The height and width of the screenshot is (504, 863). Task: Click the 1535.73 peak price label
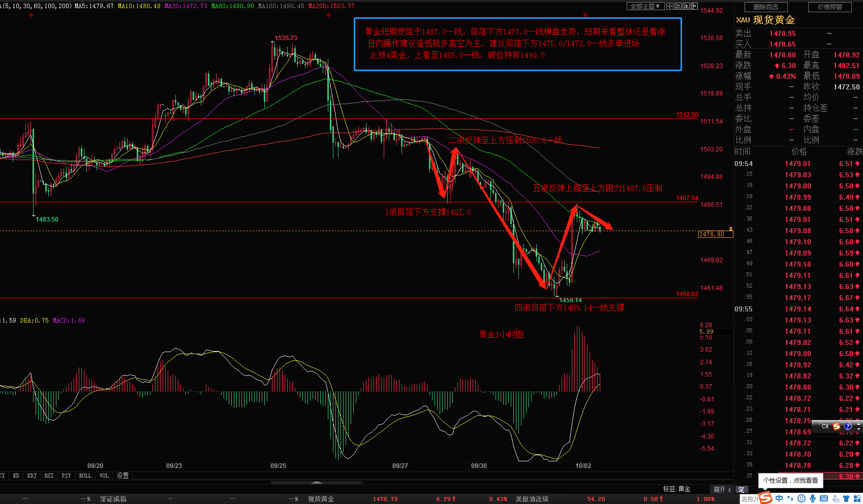[x=286, y=38]
